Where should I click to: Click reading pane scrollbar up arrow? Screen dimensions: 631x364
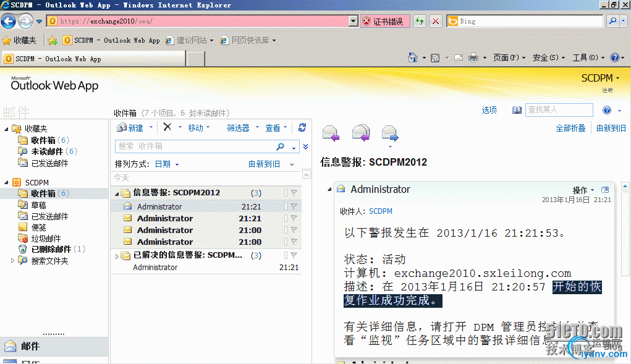pos(625,186)
